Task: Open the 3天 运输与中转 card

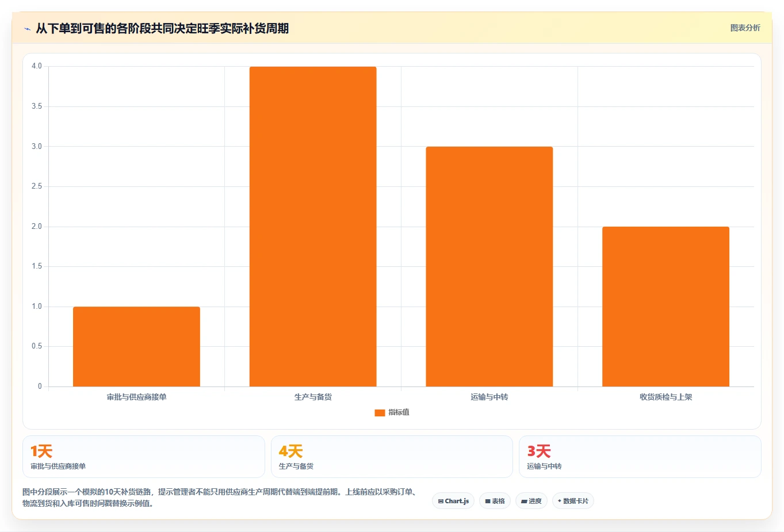Action: [640, 457]
